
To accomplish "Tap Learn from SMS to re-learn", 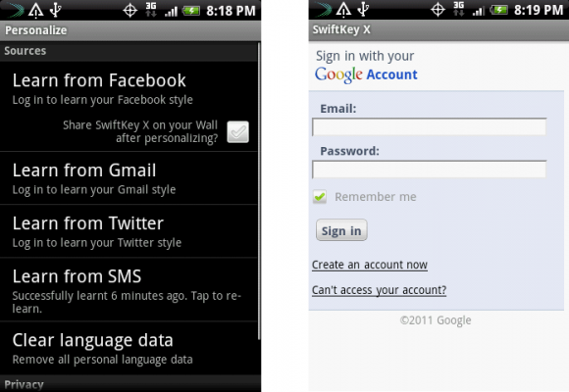I will (x=129, y=289).
